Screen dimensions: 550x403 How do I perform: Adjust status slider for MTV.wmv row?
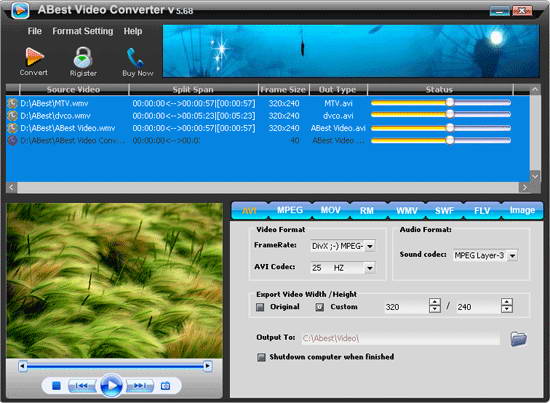coord(450,102)
